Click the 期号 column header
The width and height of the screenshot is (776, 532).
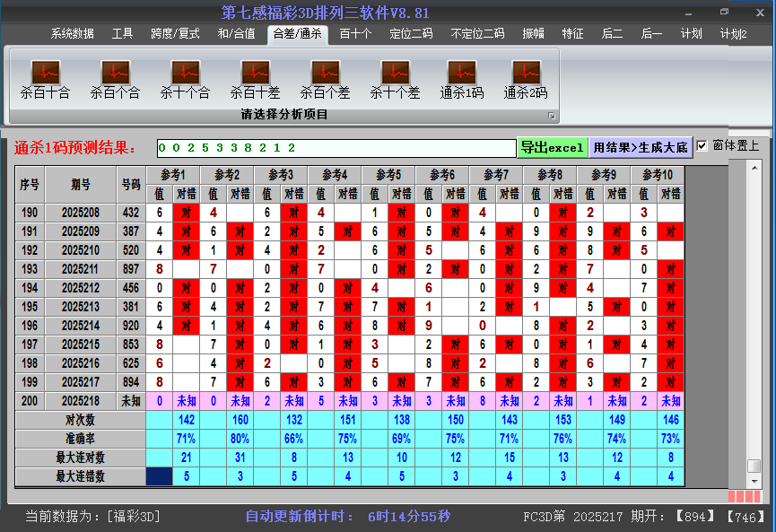point(81,185)
